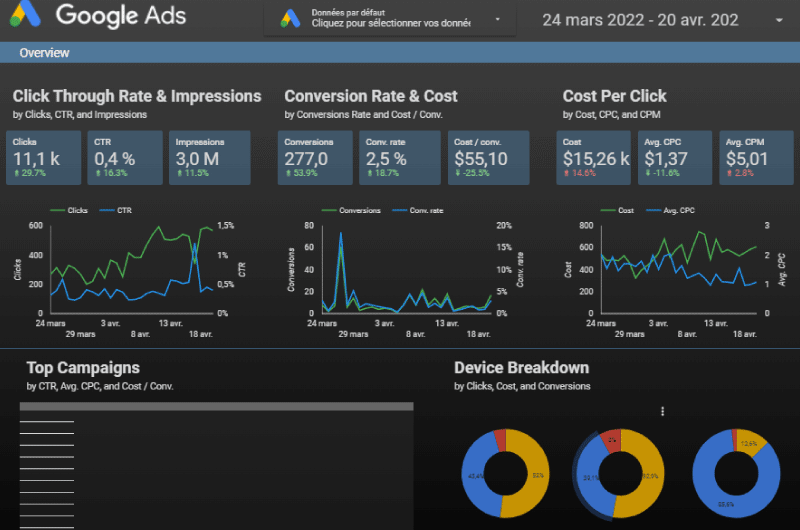
Task: Click the Top Campaigns table header bar
Action: [x=216, y=407]
